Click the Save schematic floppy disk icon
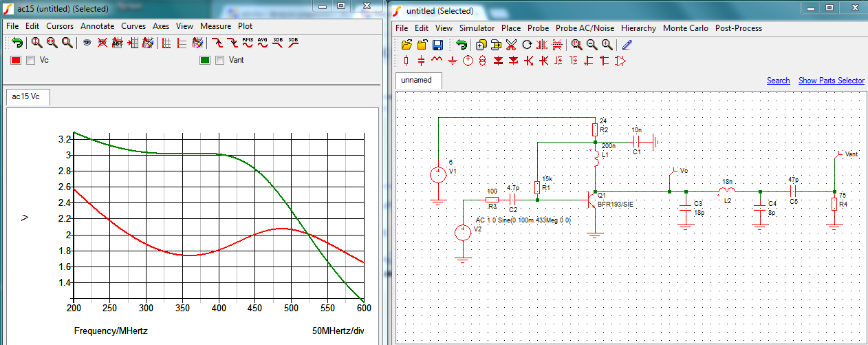 click(437, 45)
